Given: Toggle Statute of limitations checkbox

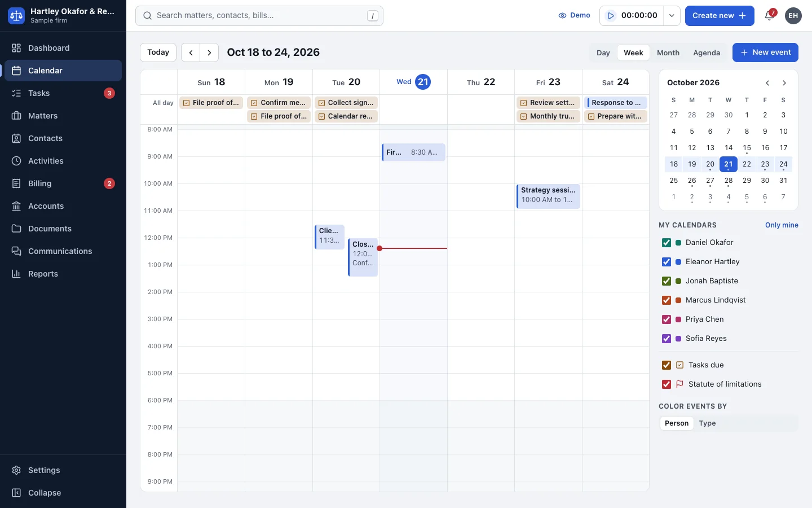Looking at the screenshot, I should (x=667, y=384).
